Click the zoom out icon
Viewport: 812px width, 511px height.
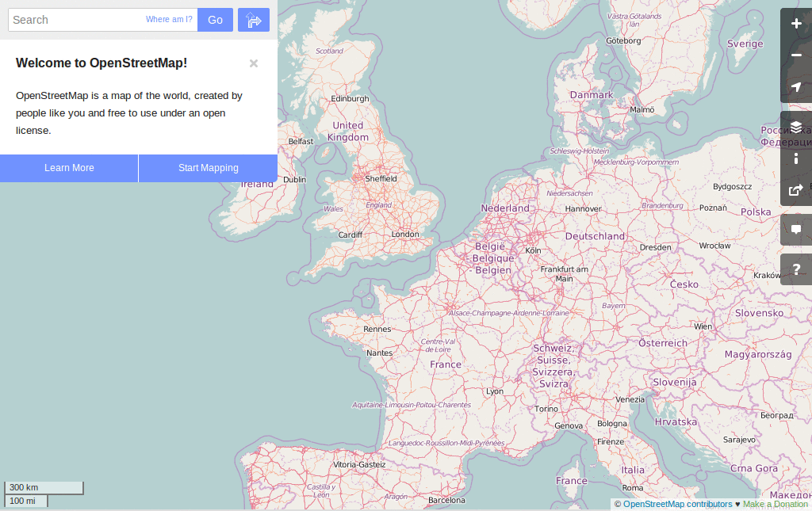795,55
